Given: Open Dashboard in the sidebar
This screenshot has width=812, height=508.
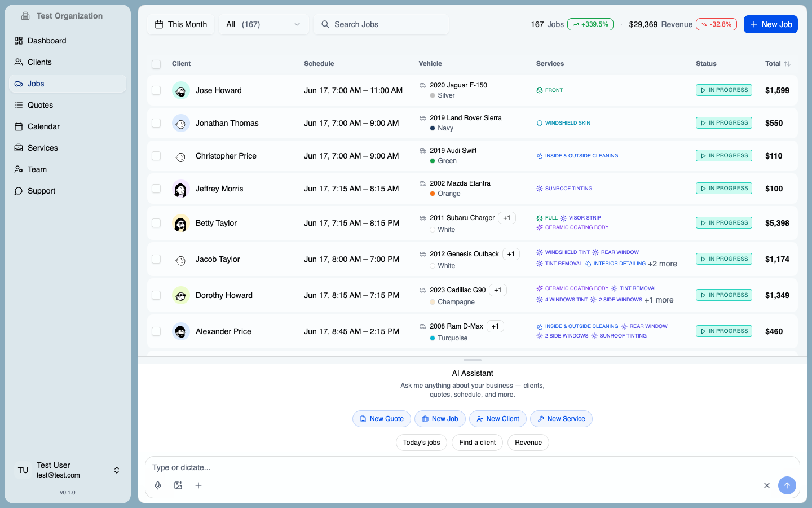Looking at the screenshot, I should point(68,41).
